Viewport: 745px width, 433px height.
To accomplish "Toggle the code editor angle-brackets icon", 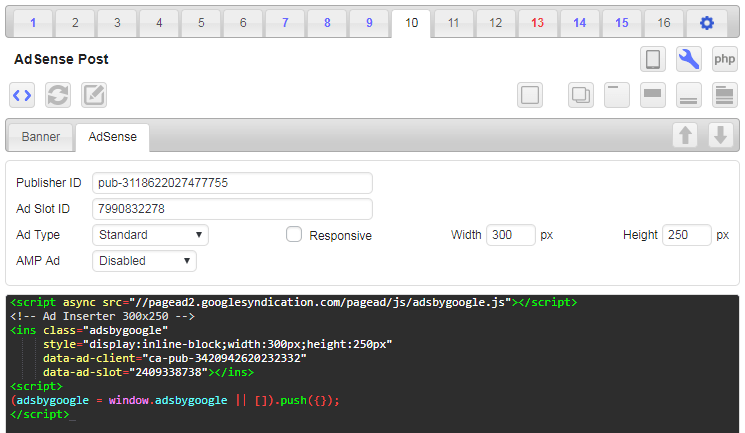I will click(22, 95).
